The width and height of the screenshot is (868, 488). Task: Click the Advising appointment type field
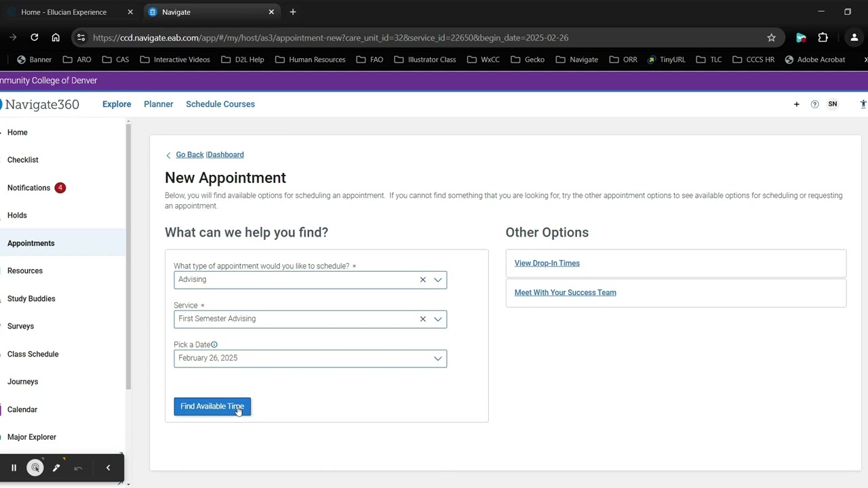pos(310,280)
